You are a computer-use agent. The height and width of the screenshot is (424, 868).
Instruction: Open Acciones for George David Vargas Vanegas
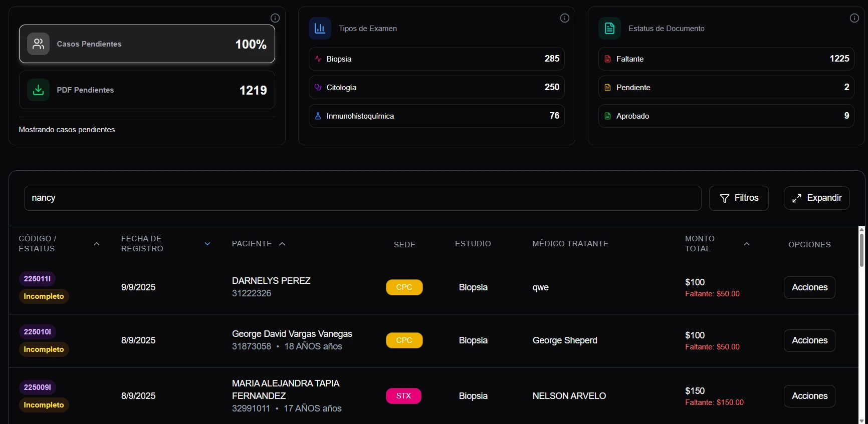pyautogui.click(x=809, y=340)
